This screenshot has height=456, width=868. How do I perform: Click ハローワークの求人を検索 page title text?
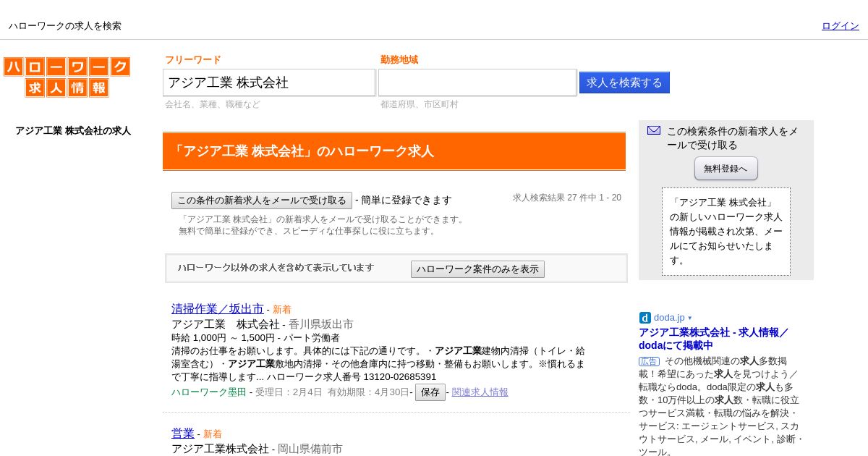pyautogui.click(x=65, y=26)
